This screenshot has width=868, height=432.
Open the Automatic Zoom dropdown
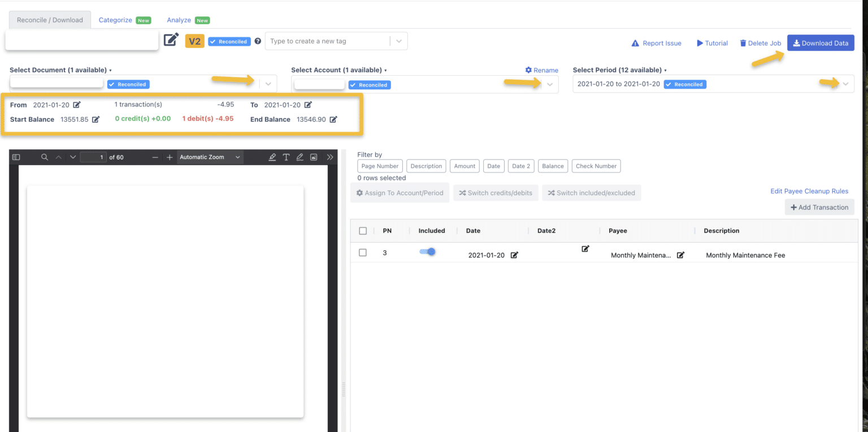[x=210, y=157]
